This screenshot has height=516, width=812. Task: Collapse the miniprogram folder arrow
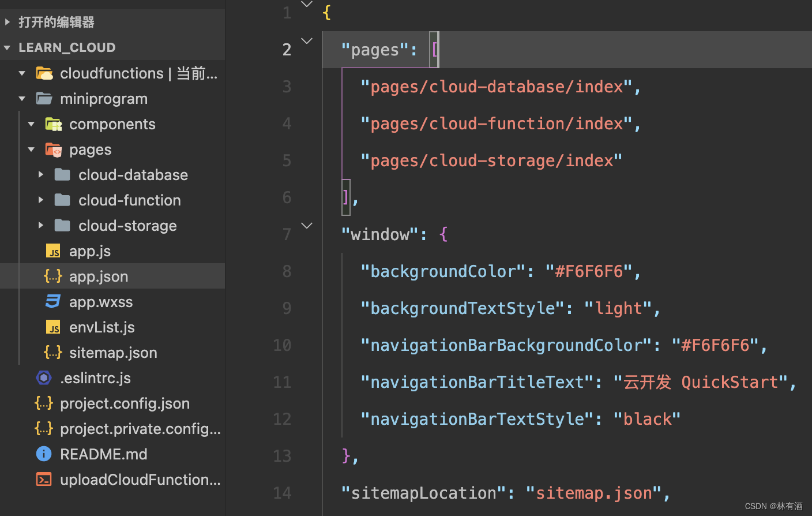click(22, 99)
